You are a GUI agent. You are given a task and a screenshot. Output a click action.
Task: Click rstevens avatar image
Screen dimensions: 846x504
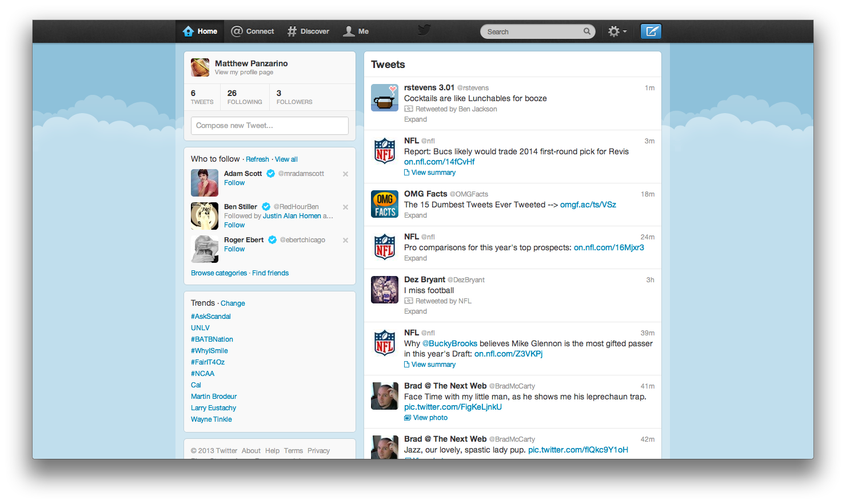click(x=385, y=98)
